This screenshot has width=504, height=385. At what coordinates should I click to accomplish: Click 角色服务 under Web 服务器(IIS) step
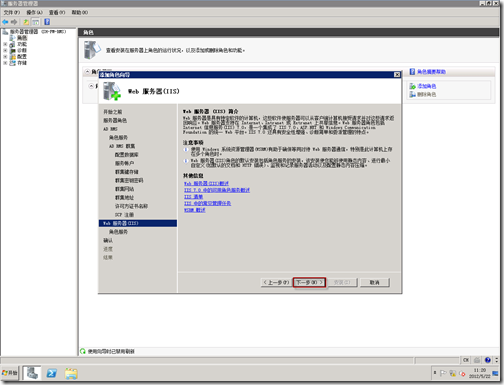click(118, 232)
